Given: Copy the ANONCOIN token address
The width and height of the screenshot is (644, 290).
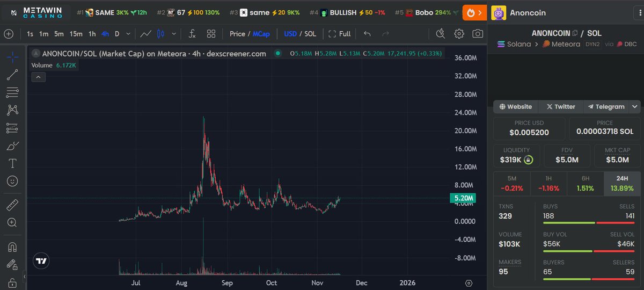Looking at the screenshot, I should pos(575,33).
